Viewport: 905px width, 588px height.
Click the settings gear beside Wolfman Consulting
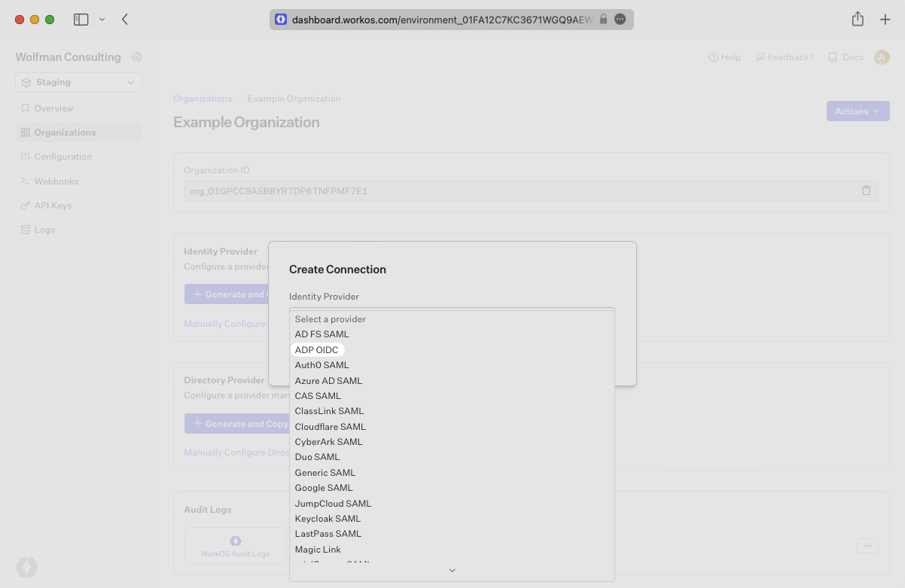(137, 56)
